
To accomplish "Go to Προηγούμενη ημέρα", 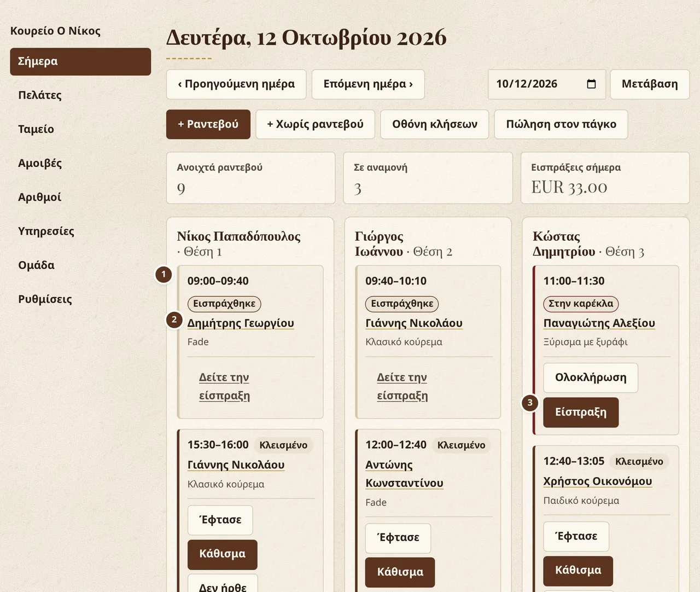I will pos(236,84).
